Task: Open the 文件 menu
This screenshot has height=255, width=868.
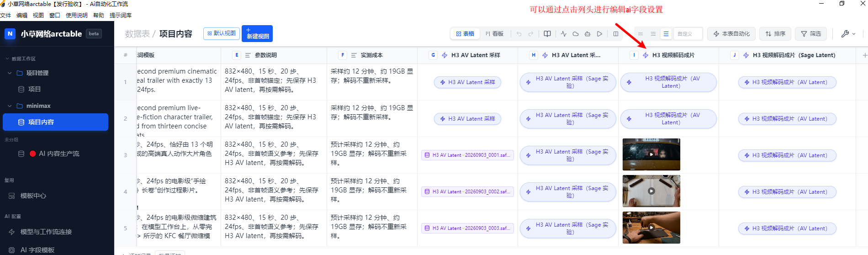Action: [x=5, y=15]
